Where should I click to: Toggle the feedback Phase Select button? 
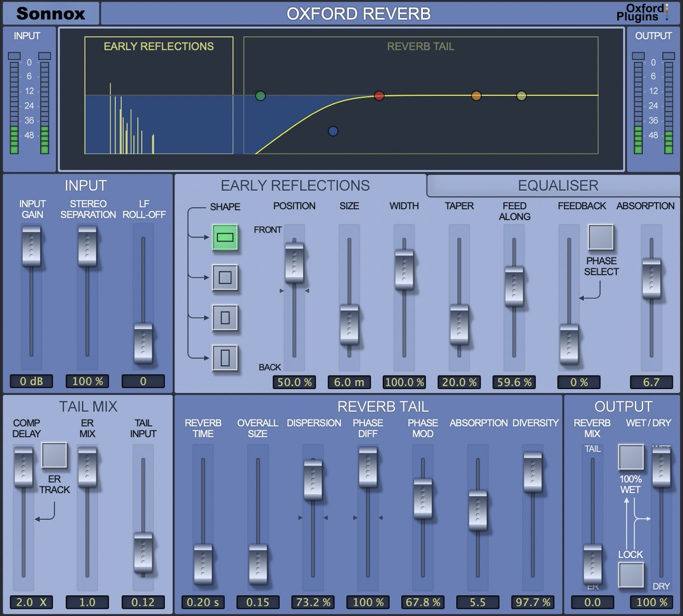(601, 237)
